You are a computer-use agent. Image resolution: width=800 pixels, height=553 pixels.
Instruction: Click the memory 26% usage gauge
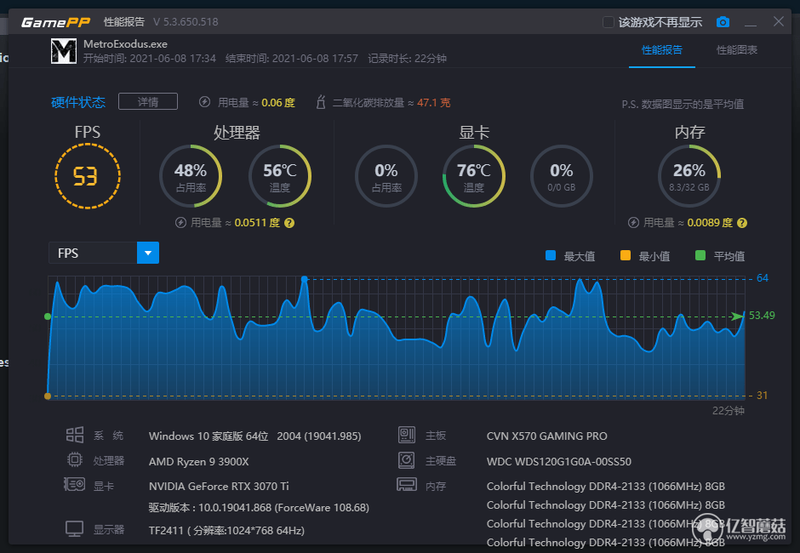689,177
